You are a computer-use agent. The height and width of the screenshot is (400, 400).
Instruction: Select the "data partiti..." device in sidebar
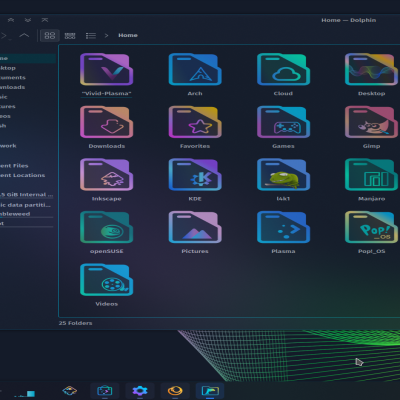pyautogui.click(x=28, y=205)
